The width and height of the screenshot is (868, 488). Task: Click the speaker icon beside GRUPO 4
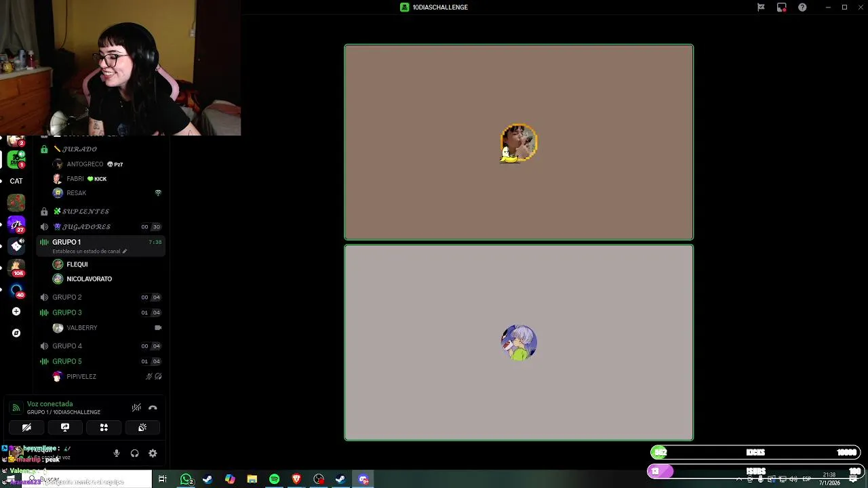[x=44, y=346]
